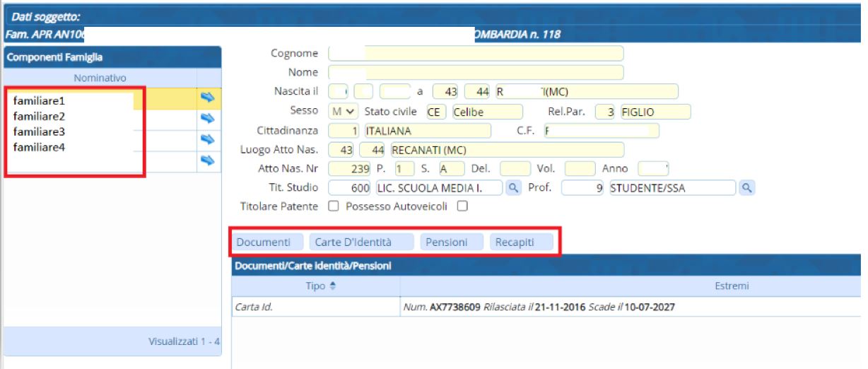Click the blue arrow next to familiare4
Viewport: 868px width, 369px height.
coord(208,160)
